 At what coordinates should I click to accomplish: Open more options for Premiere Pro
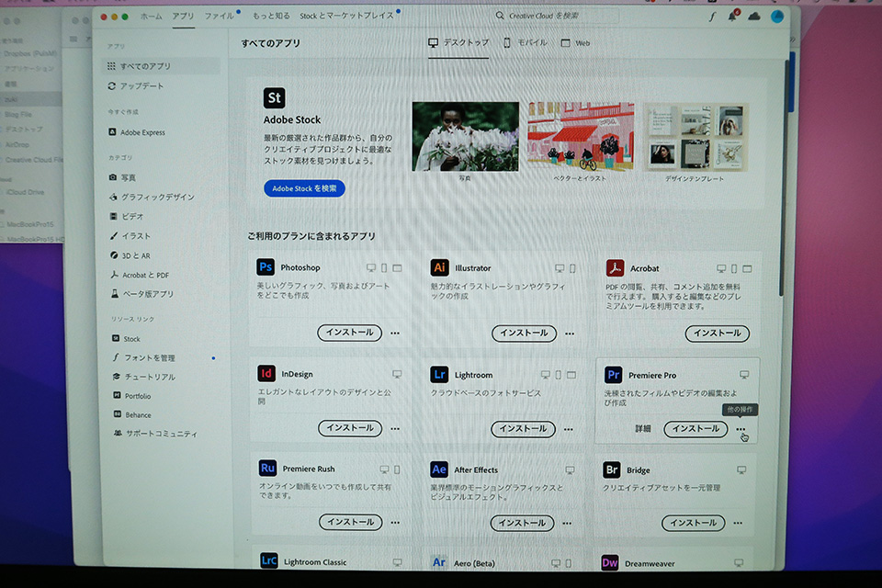pyautogui.click(x=741, y=429)
